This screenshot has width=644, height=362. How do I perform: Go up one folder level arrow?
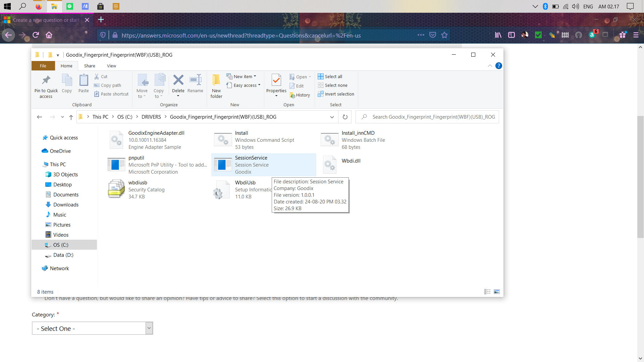click(x=71, y=117)
